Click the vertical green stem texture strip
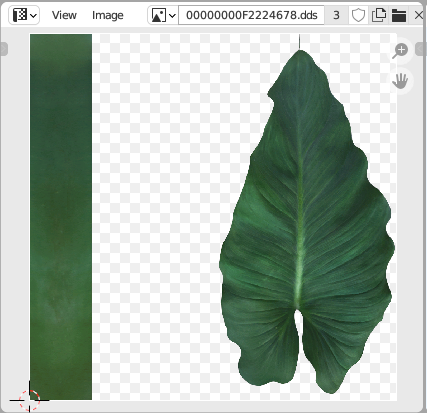The height and width of the screenshot is (413, 427). click(61, 217)
